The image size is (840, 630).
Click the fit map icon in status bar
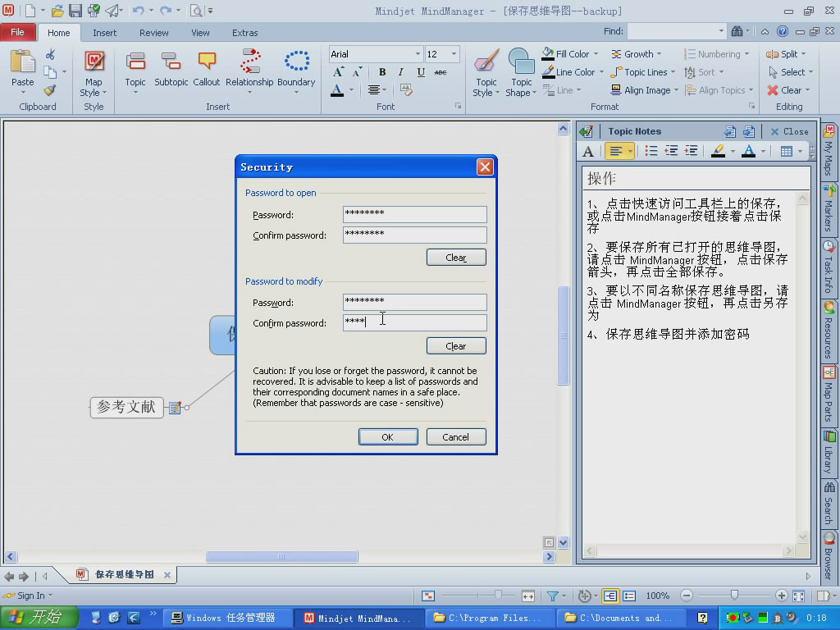[x=798, y=596]
